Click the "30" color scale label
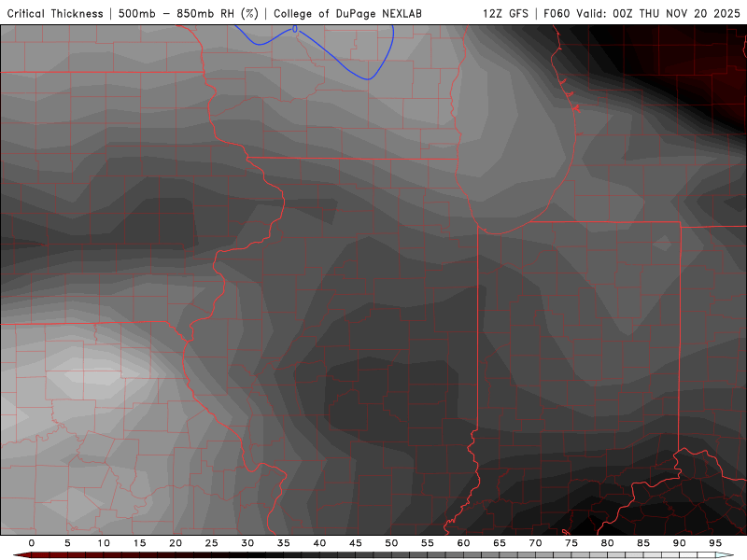The width and height of the screenshot is (747, 560). click(247, 543)
